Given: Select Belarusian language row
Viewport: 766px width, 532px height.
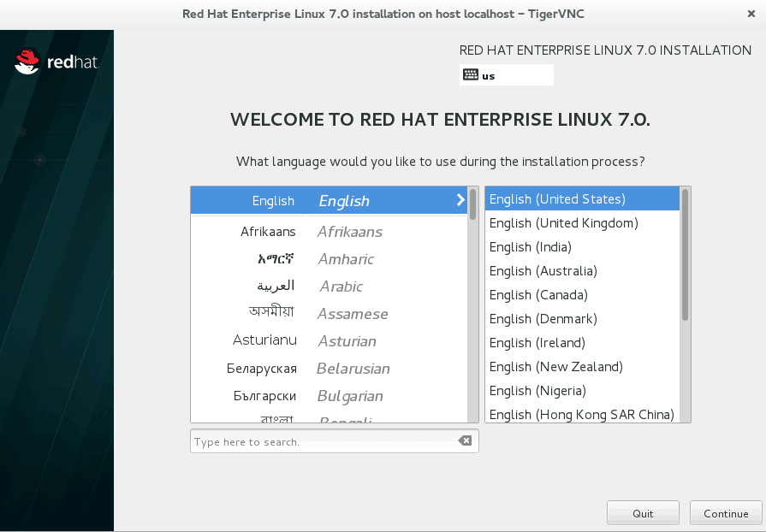Looking at the screenshot, I should click(x=329, y=368).
